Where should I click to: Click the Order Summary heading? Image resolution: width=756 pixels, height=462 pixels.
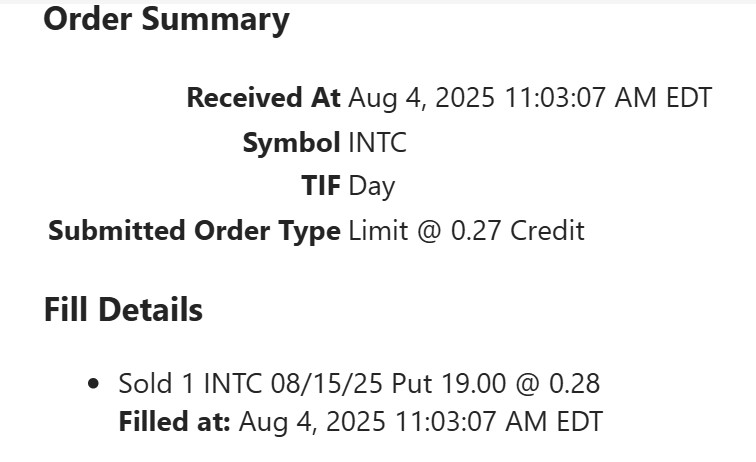pyautogui.click(x=166, y=19)
